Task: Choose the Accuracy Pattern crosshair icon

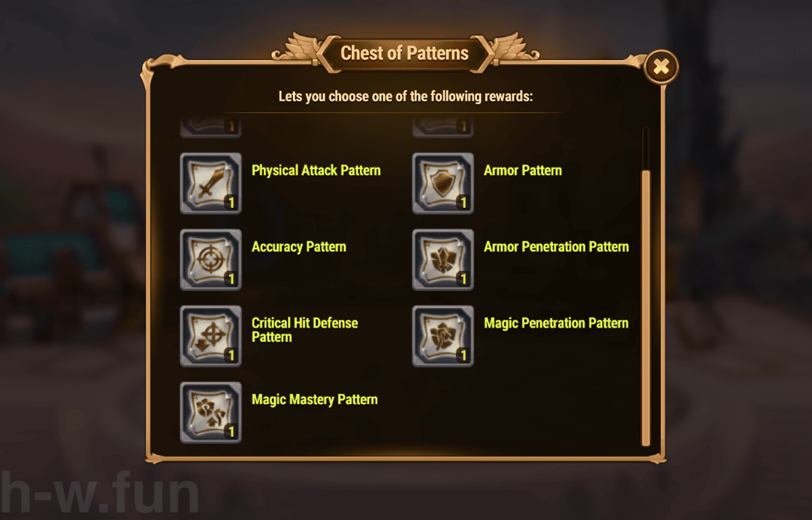Action: coord(210,259)
